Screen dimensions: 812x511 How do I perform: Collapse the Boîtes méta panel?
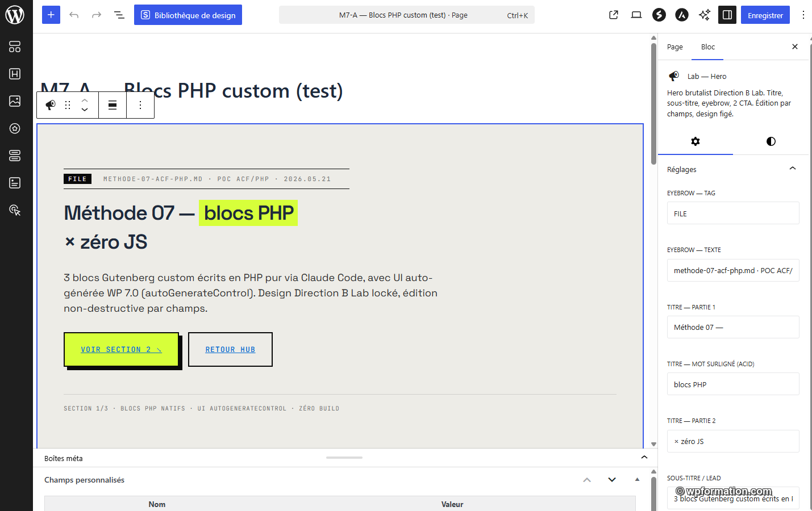tap(644, 458)
